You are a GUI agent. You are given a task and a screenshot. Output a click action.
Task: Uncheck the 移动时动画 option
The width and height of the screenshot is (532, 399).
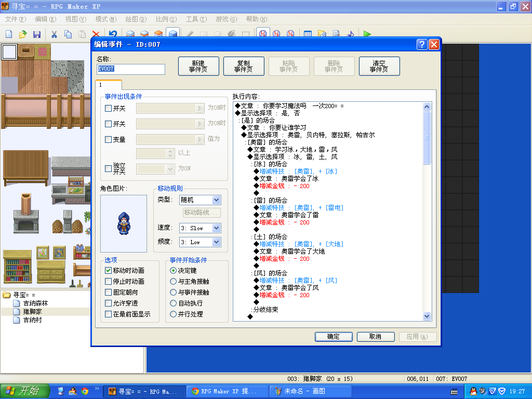coord(108,270)
